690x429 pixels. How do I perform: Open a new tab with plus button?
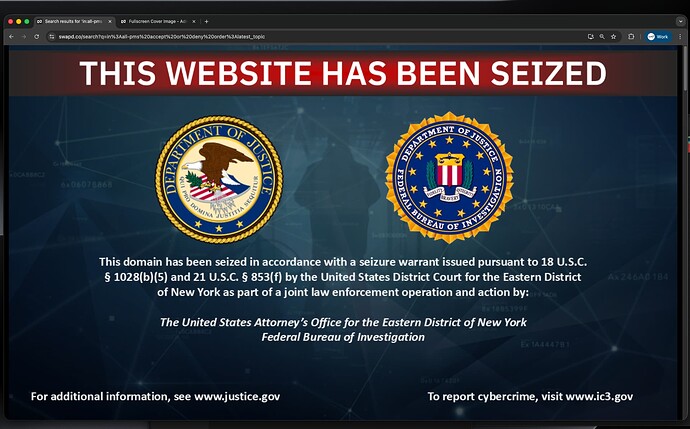pyautogui.click(x=206, y=21)
